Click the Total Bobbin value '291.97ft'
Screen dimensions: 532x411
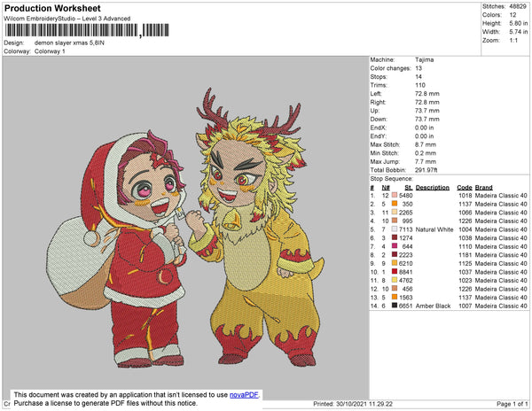(x=426, y=170)
